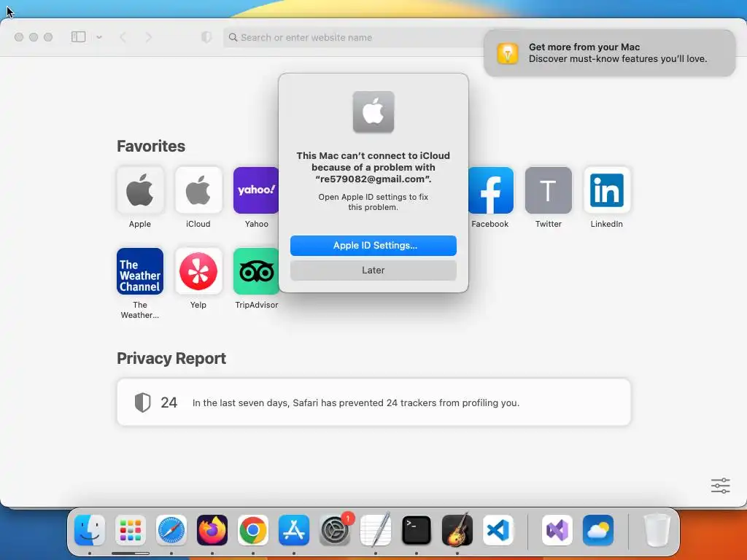
Task: Launch Google Chrome from the Dock
Action: (x=253, y=530)
